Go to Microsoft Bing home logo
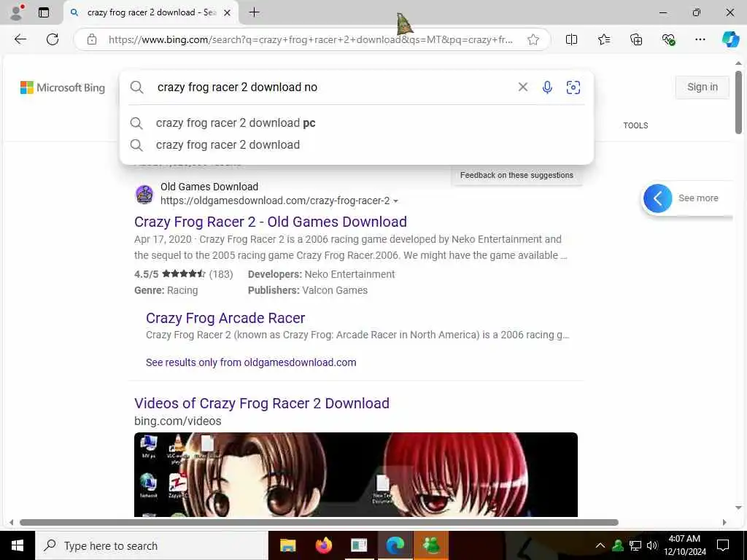This screenshot has width=747, height=560. point(63,87)
